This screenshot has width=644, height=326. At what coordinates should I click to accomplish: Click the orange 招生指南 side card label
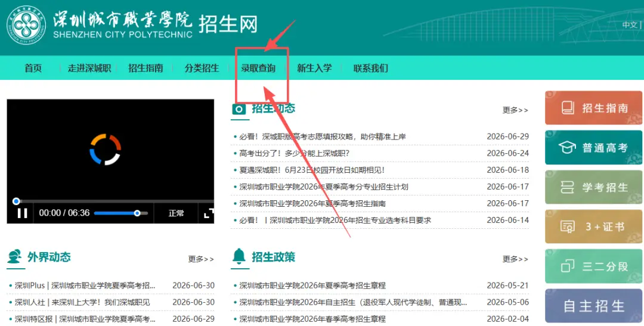(605, 108)
